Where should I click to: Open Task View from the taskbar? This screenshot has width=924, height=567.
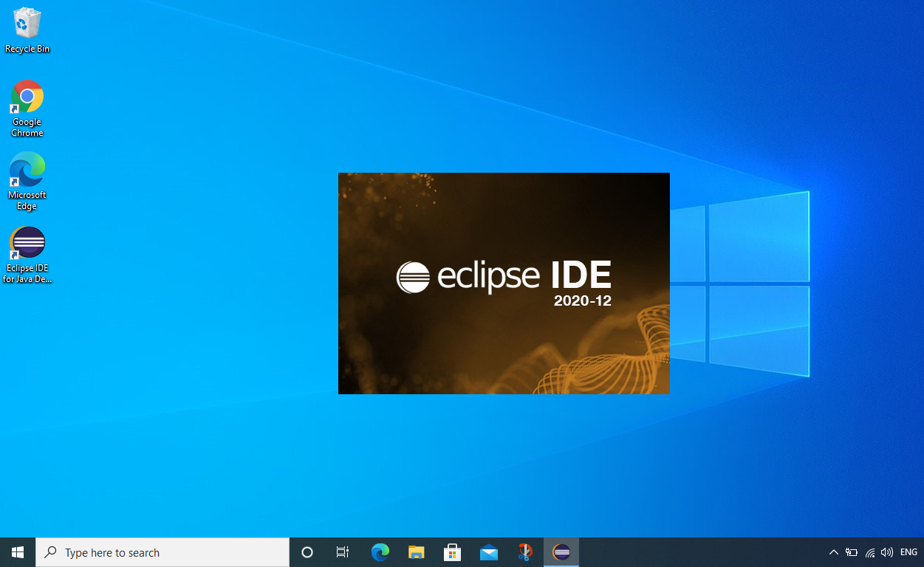[x=342, y=551]
